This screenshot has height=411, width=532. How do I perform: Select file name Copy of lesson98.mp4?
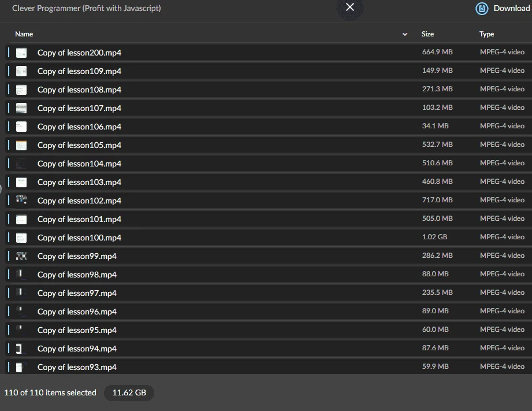click(x=77, y=275)
